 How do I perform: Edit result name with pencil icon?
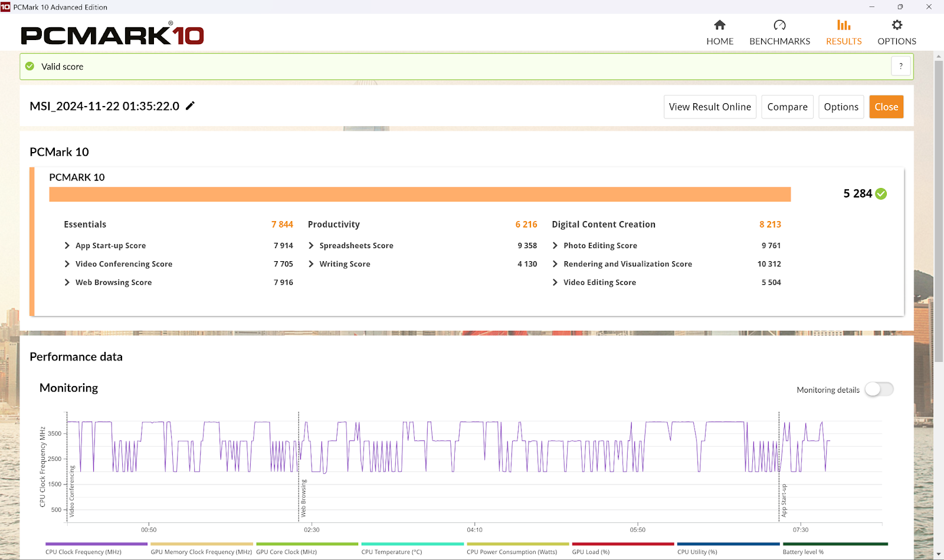pos(190,106)
